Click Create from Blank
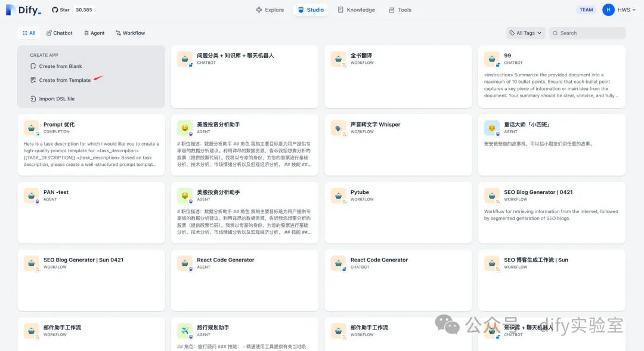 pyautogui.click(x=60, y=66)
